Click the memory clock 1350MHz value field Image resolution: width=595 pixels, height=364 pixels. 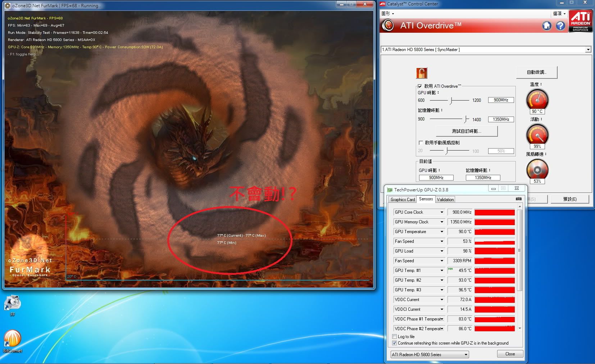pyautogui.click(x=501, y=119)
